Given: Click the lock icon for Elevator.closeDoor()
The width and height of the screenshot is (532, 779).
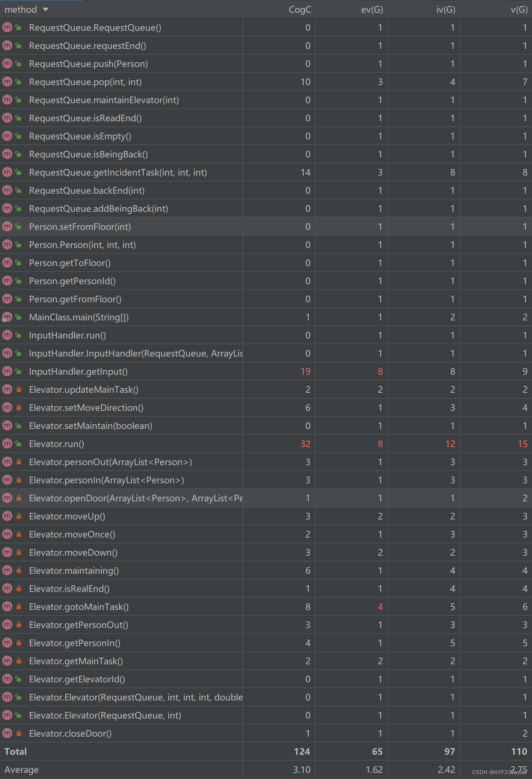Looking at the screenshot, I should point(18,733).
